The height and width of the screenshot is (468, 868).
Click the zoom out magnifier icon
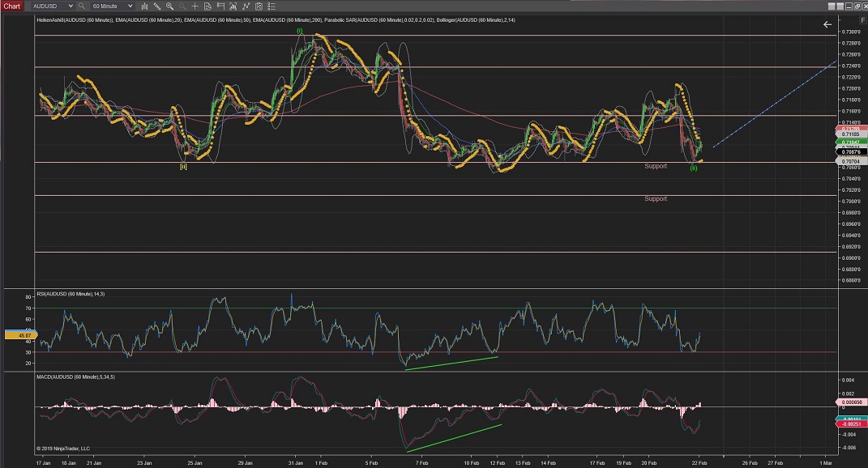click(x=182, y=6)
